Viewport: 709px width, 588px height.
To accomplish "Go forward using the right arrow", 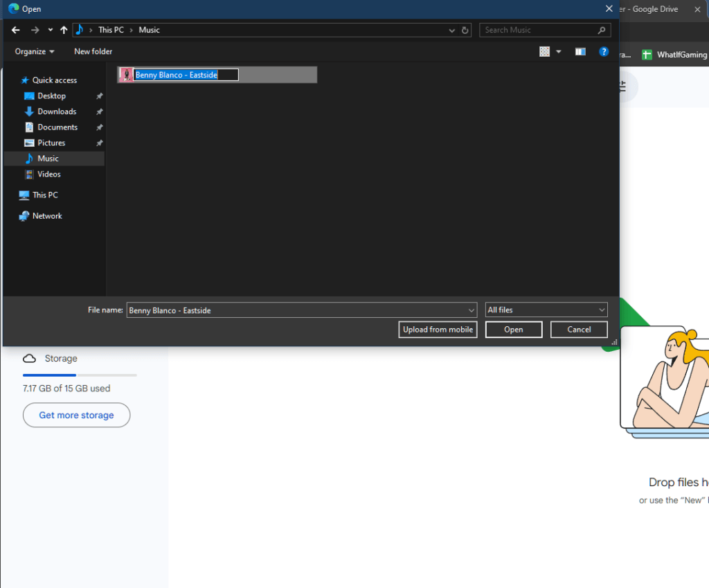I will [x=35, y=30].
